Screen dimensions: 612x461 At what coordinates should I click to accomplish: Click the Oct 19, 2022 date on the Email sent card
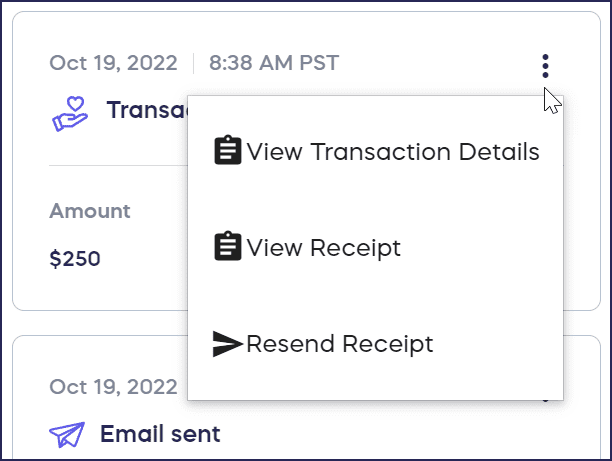[113, 386]
